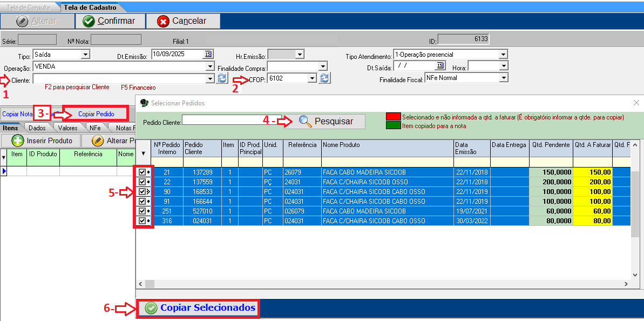Close the Selecionar Pedidos dialog

click(x=636, y=103)
